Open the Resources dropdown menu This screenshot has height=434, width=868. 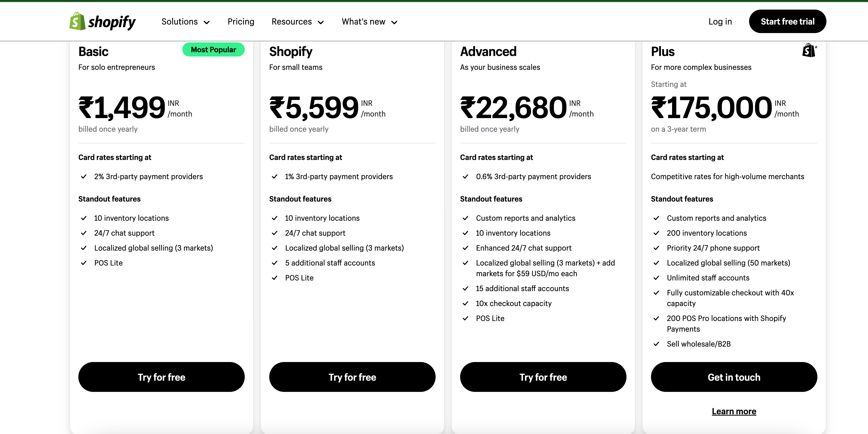click(x=298, y=22)
